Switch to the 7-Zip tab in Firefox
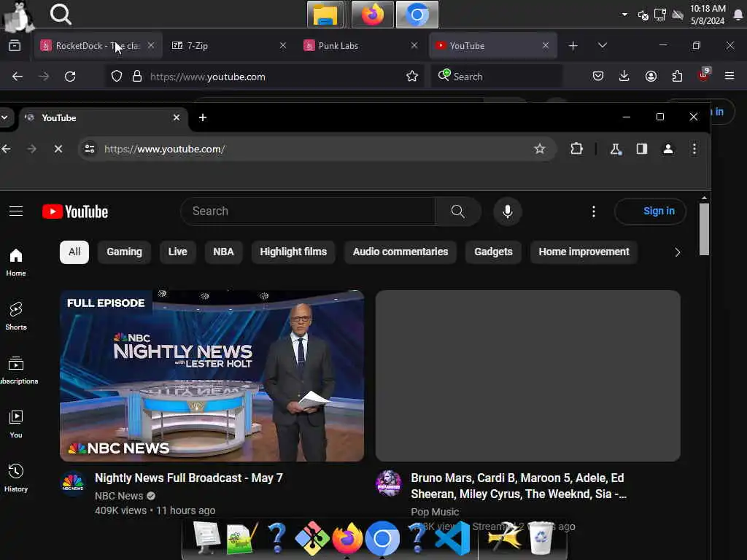Screen dimensions: 747x560 coord(228,46)
